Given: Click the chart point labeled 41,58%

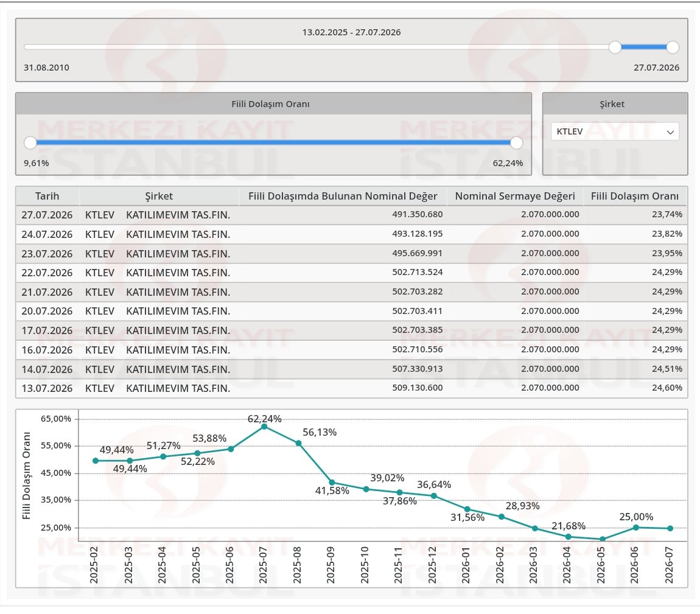Looking at the screenshot, I should (332, 483).
